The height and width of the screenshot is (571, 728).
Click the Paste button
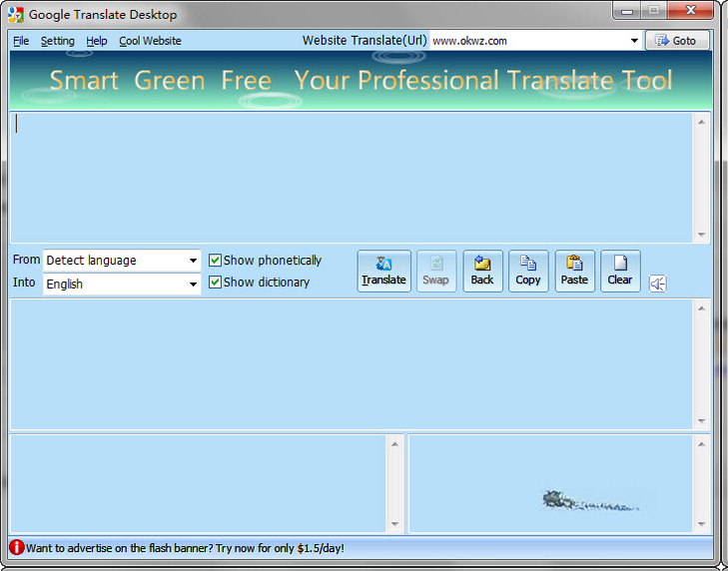click(574, 272)
